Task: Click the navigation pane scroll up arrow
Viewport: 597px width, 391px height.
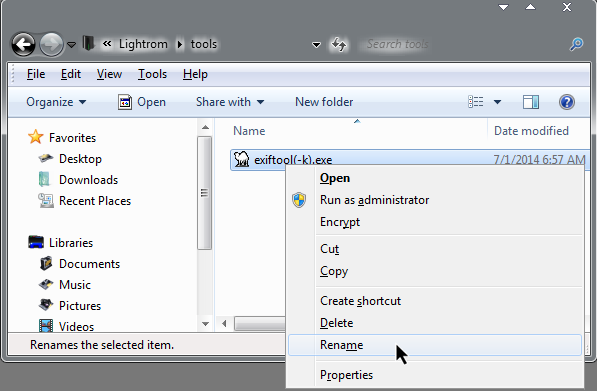Action: (205, 127)
